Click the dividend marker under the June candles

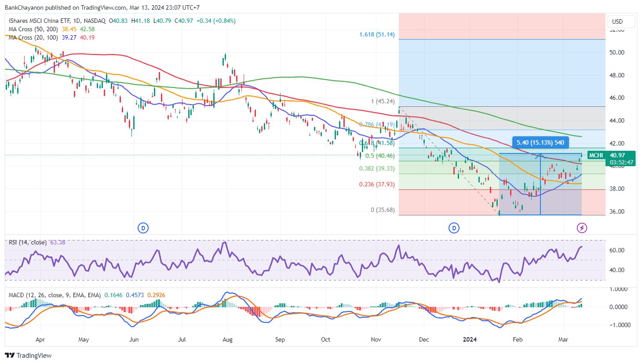pyautogui.click(x=143, y=228)
